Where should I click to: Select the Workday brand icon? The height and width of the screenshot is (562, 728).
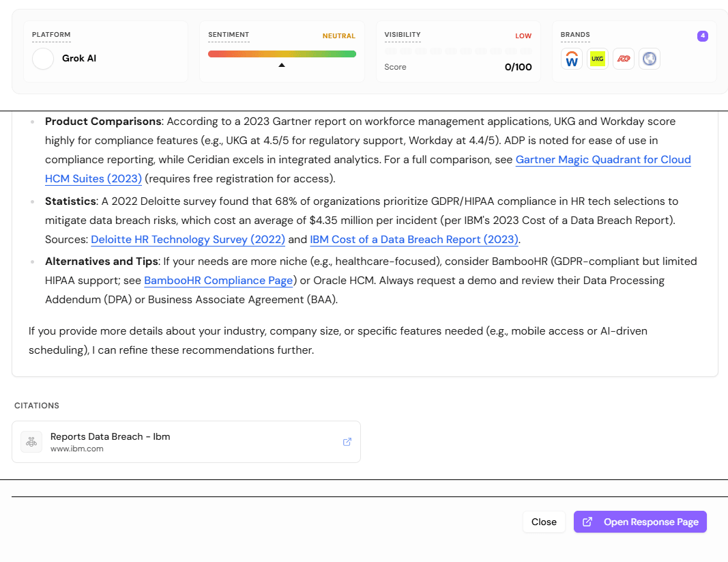click(571, 59)
